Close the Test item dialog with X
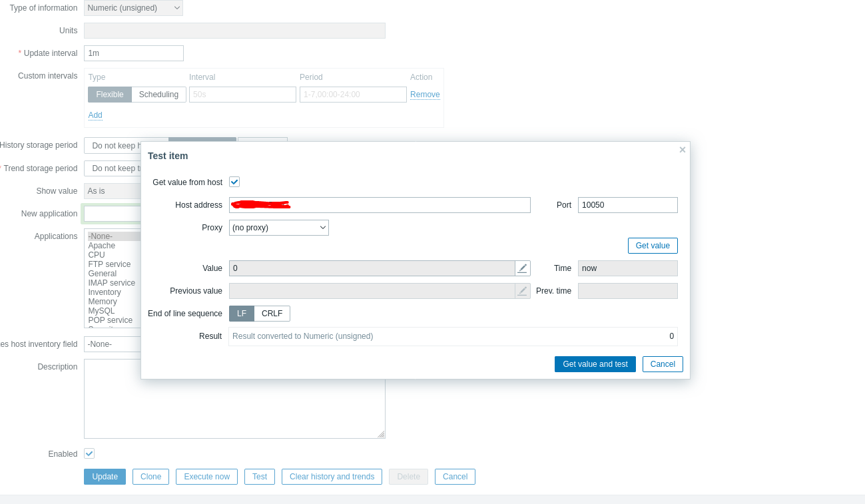This screenshot has height=504, width=865. click(682, 149)
